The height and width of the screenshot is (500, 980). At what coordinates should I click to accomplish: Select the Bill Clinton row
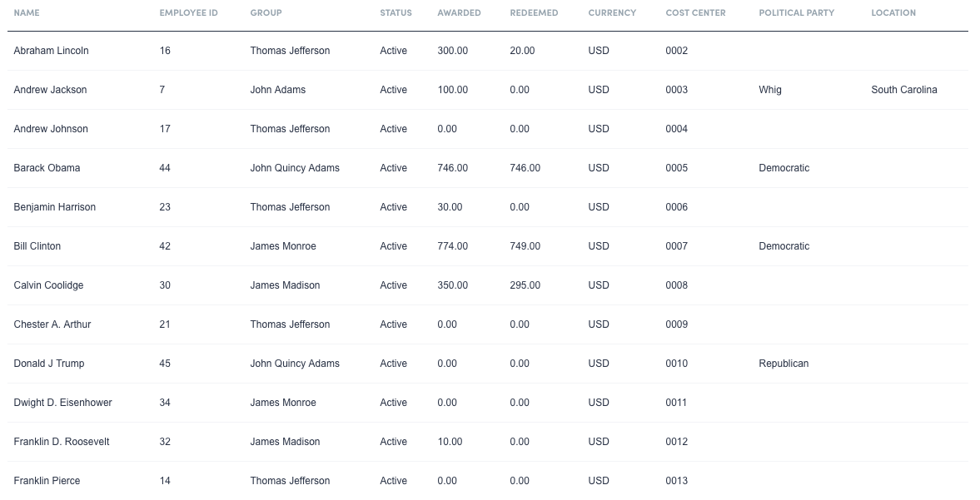click(37, 246)
